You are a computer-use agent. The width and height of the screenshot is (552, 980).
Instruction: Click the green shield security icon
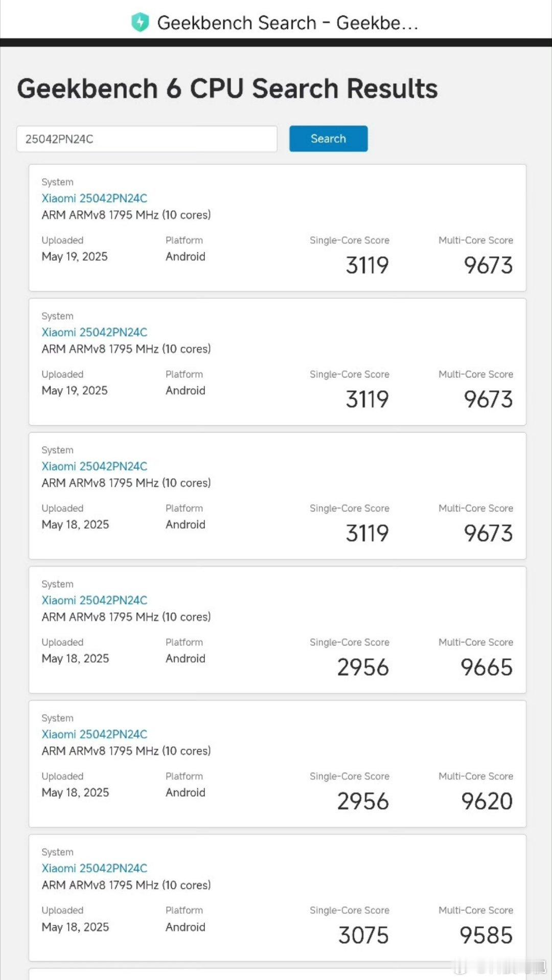click(x=140, y=22)
